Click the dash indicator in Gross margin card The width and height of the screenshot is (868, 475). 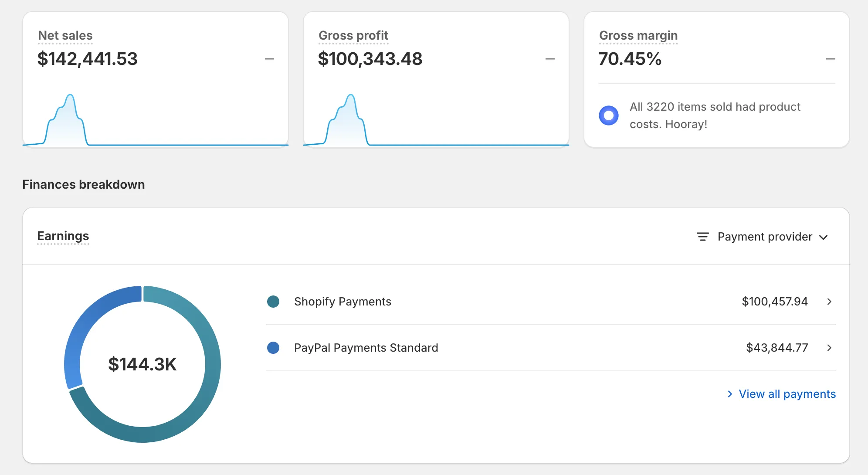pyautogui.click(x=831, y=59)
